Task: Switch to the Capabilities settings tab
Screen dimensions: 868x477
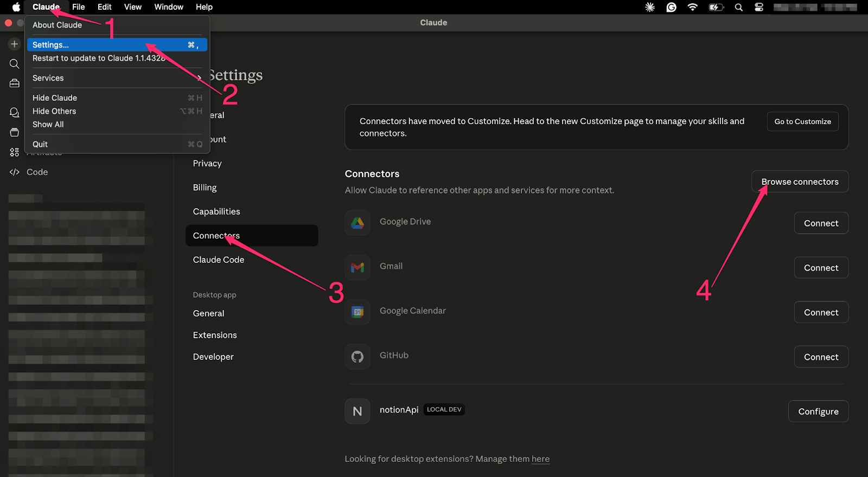Action: pos(216,211)
